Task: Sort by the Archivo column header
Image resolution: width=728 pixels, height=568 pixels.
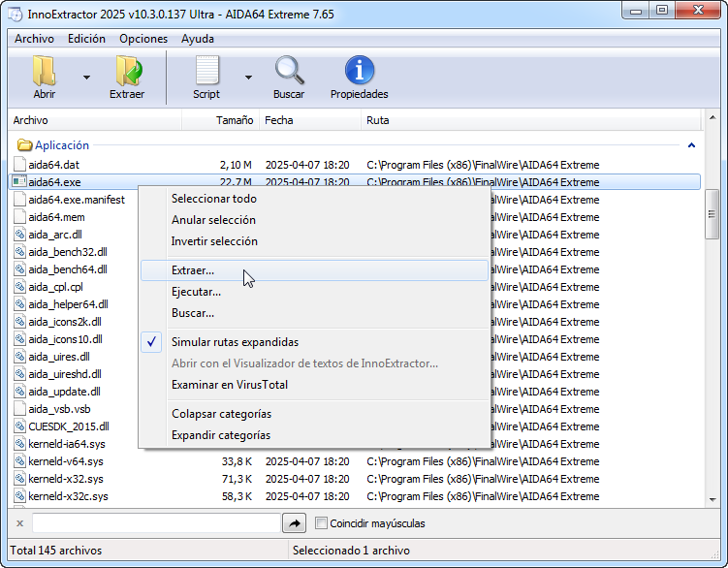Action: click(x=95, y=120)
